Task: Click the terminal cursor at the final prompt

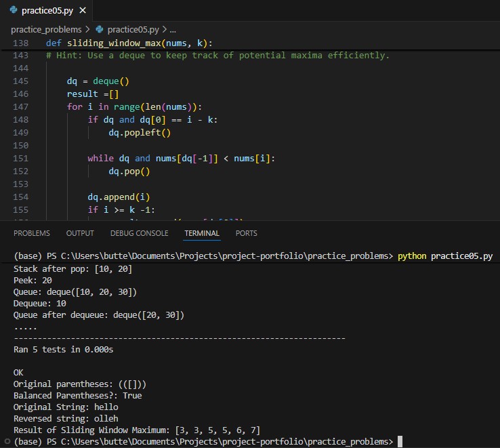Action: point(400,442)
